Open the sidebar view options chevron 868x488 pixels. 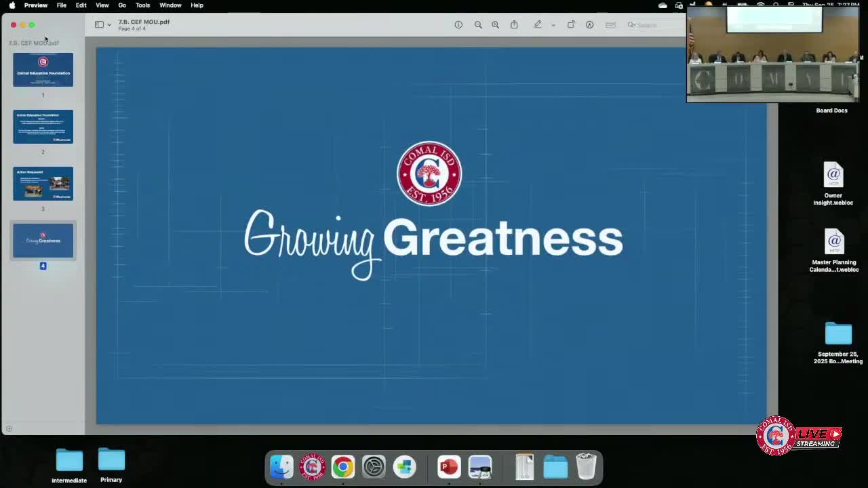109,25
